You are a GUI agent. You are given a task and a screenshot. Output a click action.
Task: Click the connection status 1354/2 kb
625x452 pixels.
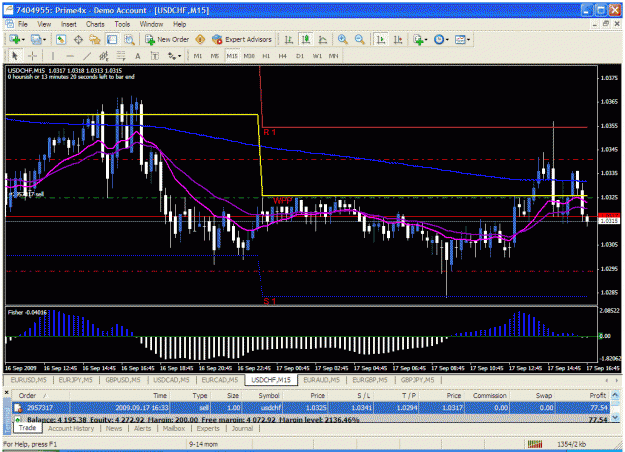click(x=571, y=444)
